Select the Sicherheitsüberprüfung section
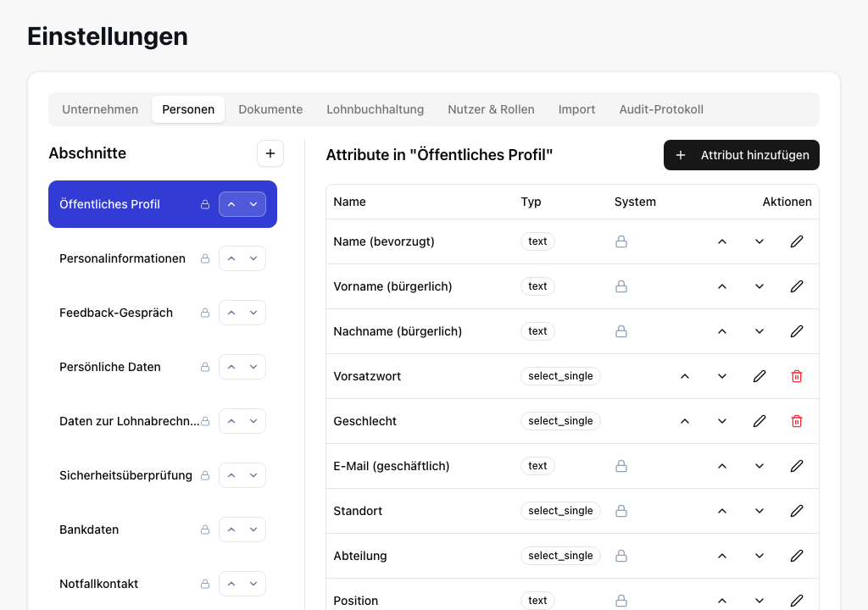The width and height of the screenshot is (868, 610). 163,475
